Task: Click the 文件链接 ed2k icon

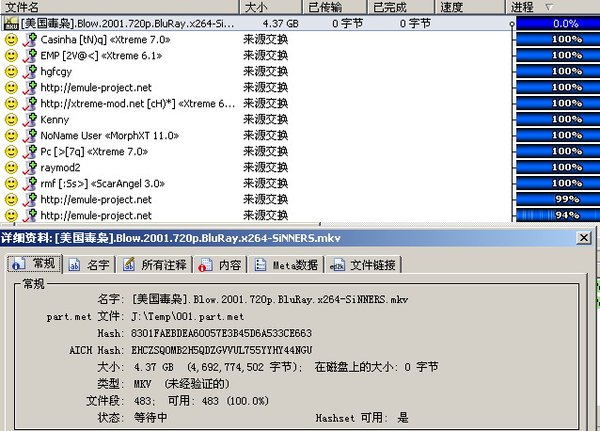Action: [x=337, y=265]
